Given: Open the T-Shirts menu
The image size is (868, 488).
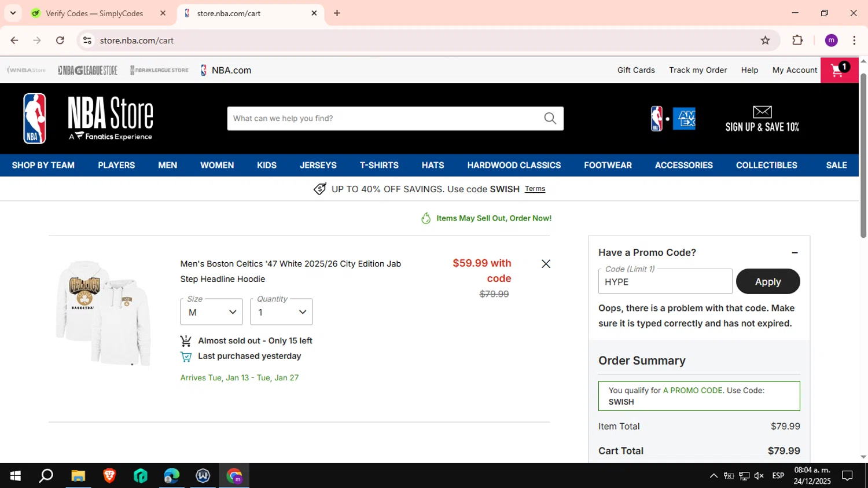Looking at the screenshot, I should point(379,166).
